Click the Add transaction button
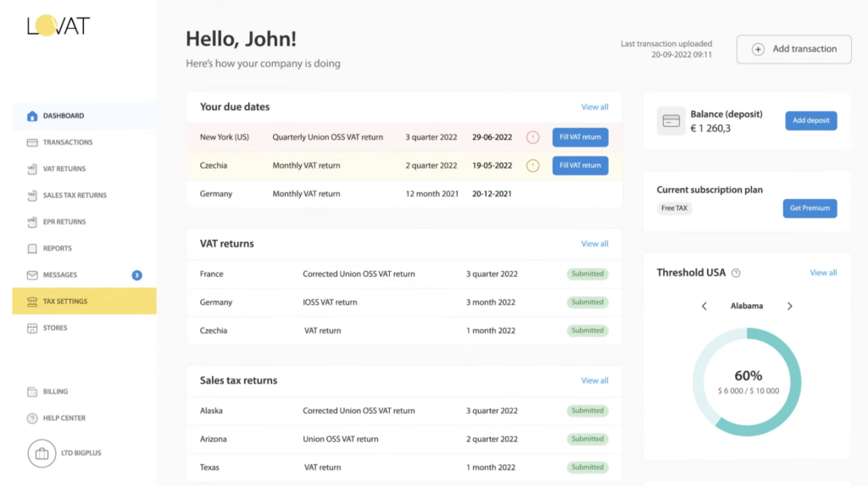This screenshot has width=868, height=492. (x=793, y=49)
